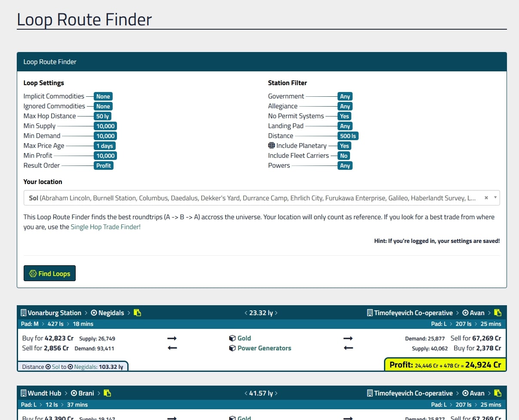
Task: Change the Min Supply 10,000 value
Action: [105, 126]
